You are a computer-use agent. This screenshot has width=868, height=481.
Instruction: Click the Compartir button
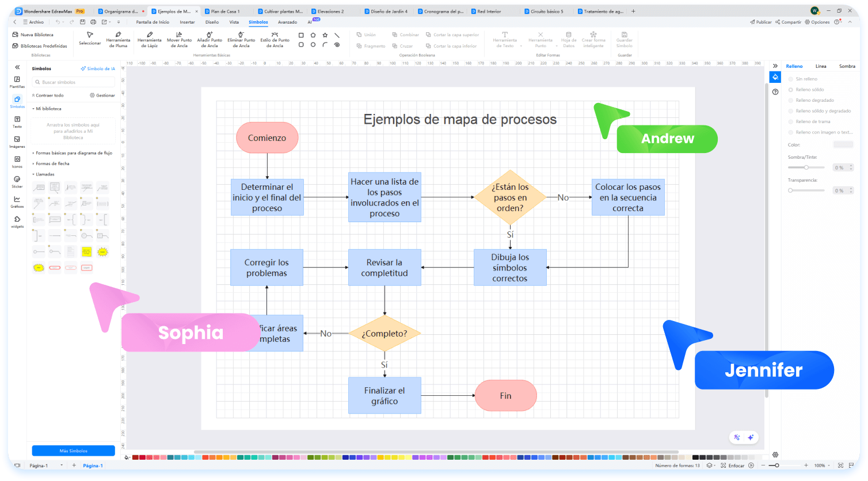788,22
